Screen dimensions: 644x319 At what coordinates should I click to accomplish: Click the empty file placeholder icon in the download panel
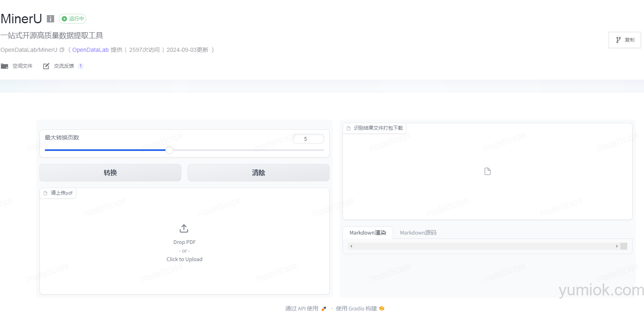tap(488, 171)
